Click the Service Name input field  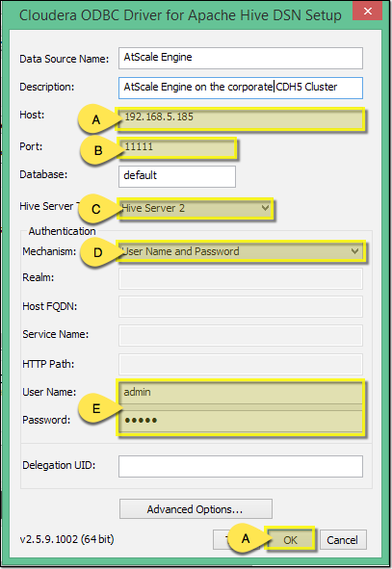(240, 335)
